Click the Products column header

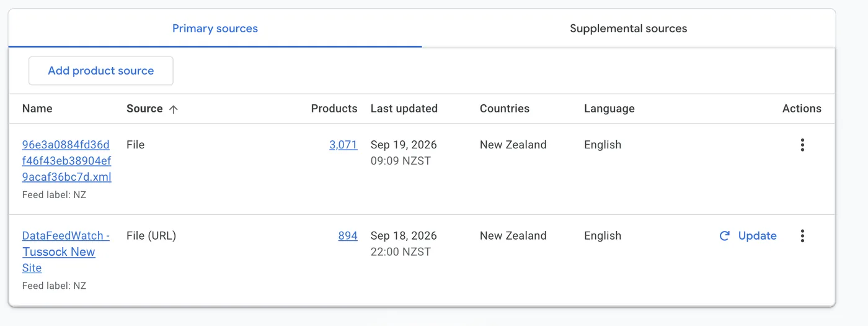point(334,109)
